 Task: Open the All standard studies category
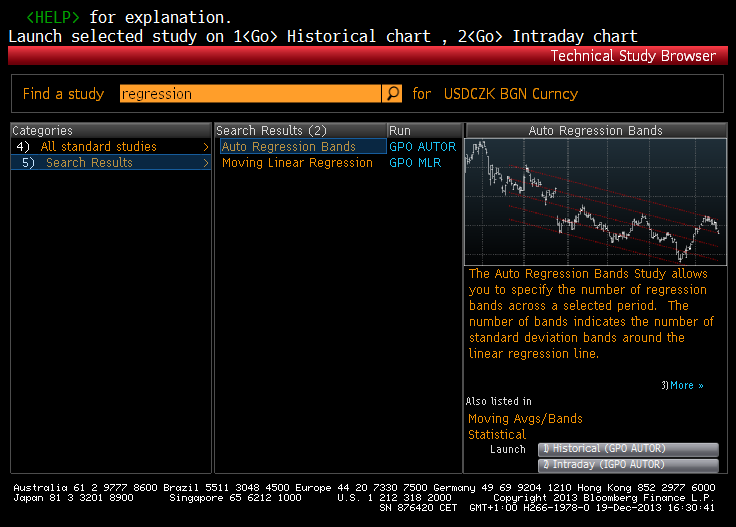coord(111,146)
